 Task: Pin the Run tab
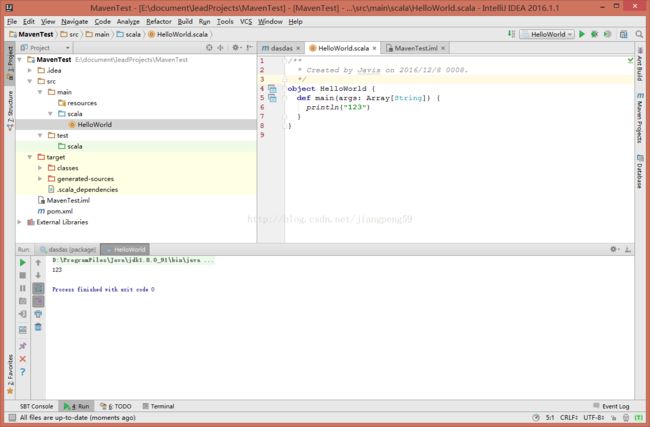[23, 346]
